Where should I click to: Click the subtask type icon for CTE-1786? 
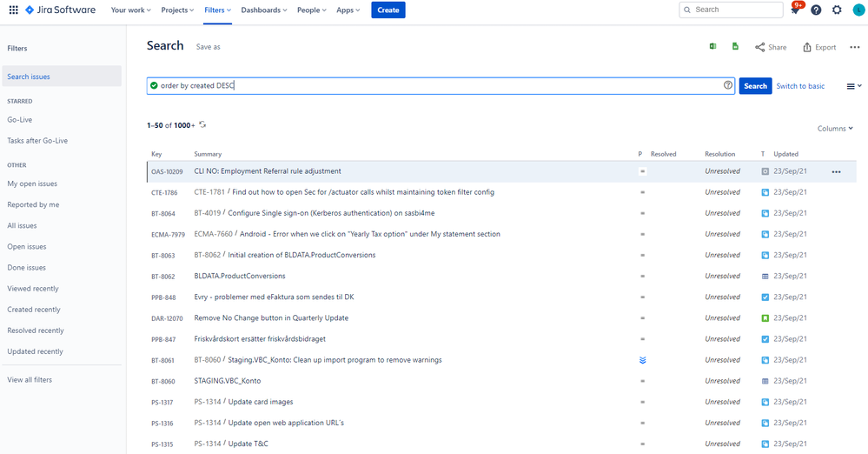tap(765, 192)
